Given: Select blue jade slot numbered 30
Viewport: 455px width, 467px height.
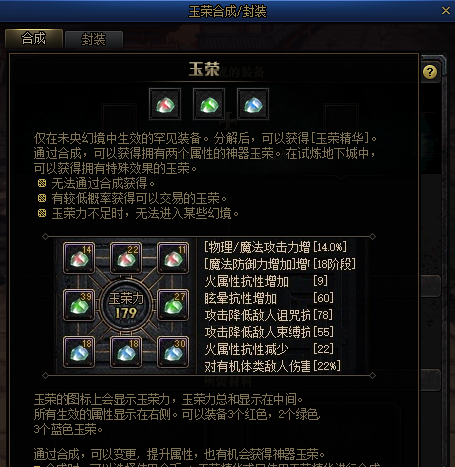Looking at the screenshot, I should tap(173, 352).
